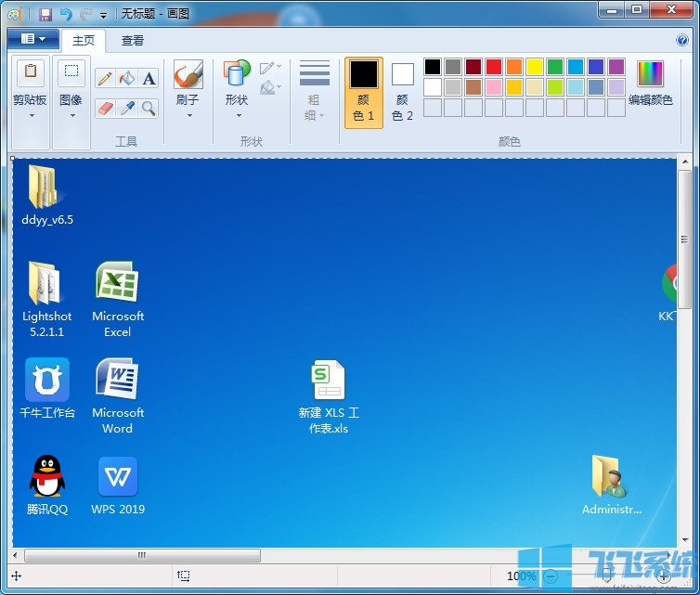Click the Save icon in quick access toolbar
The width and height of the screenshot is (700, 595).
pyautogui.click(x=45, y=15)
